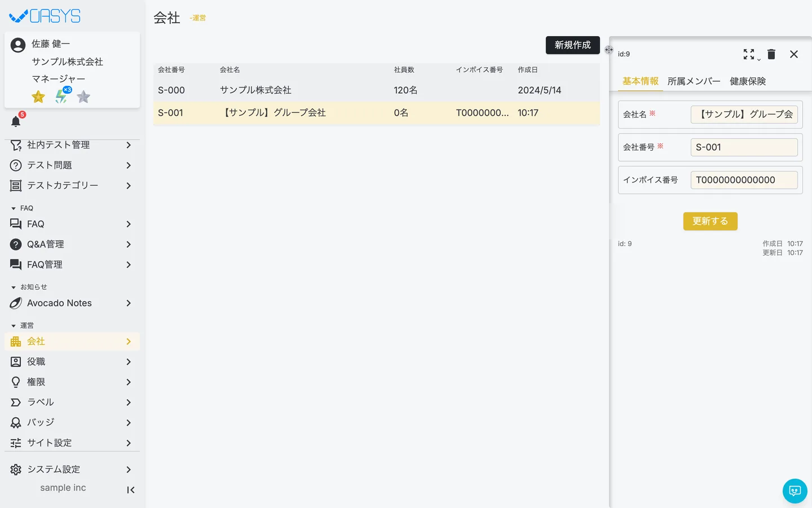Sort by 作成日 column header
This screenshot has height=508, width=812.
point(528,70)
